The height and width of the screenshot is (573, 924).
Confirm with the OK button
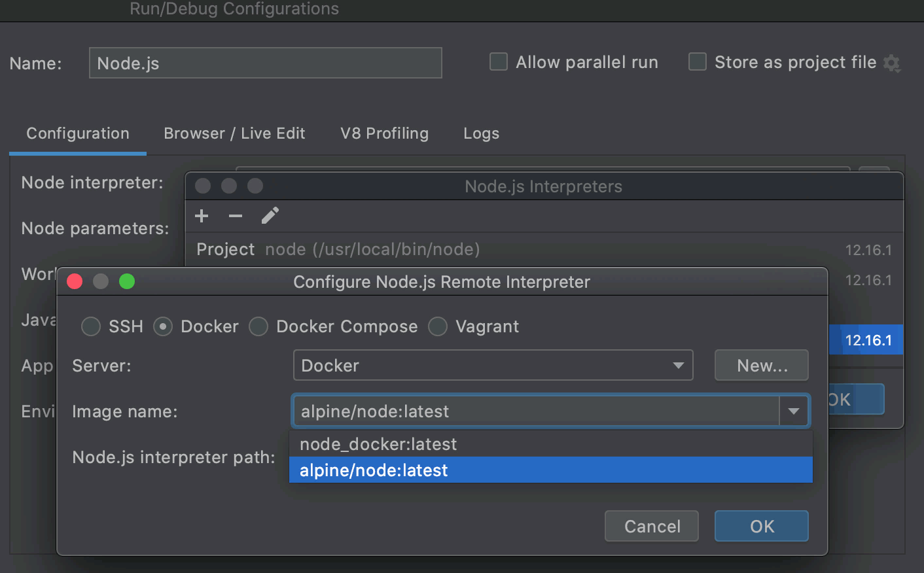coord(761,526)
